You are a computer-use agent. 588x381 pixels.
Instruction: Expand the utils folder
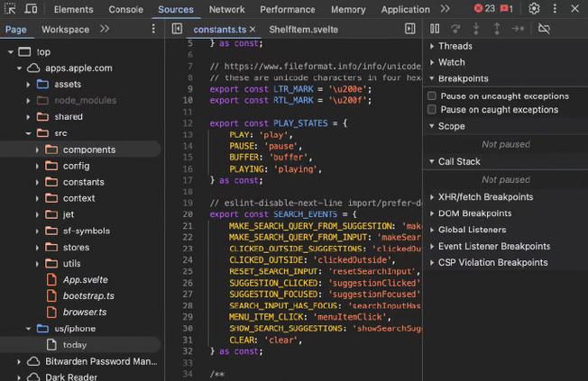click(37, 263)
